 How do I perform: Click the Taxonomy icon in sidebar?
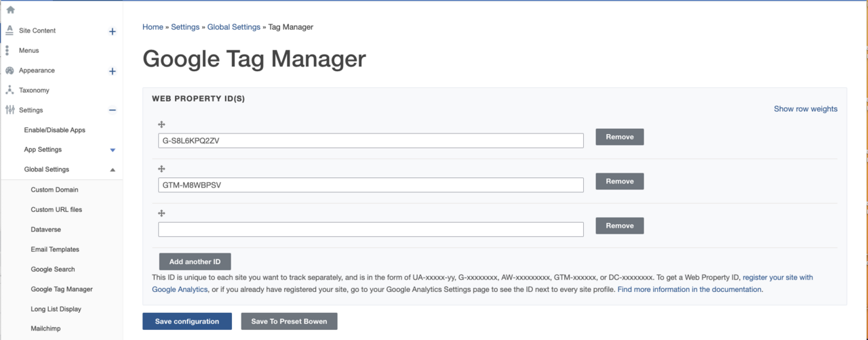[9, 90]
